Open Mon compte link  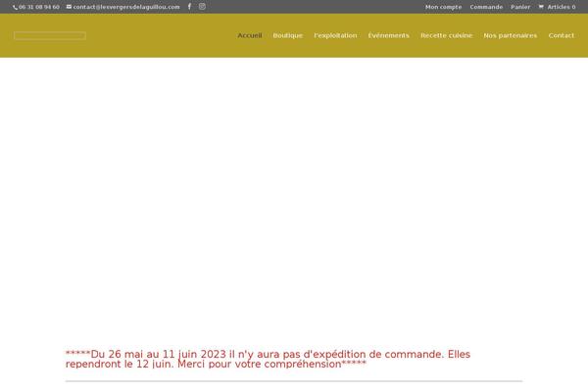tap(443, 7)
